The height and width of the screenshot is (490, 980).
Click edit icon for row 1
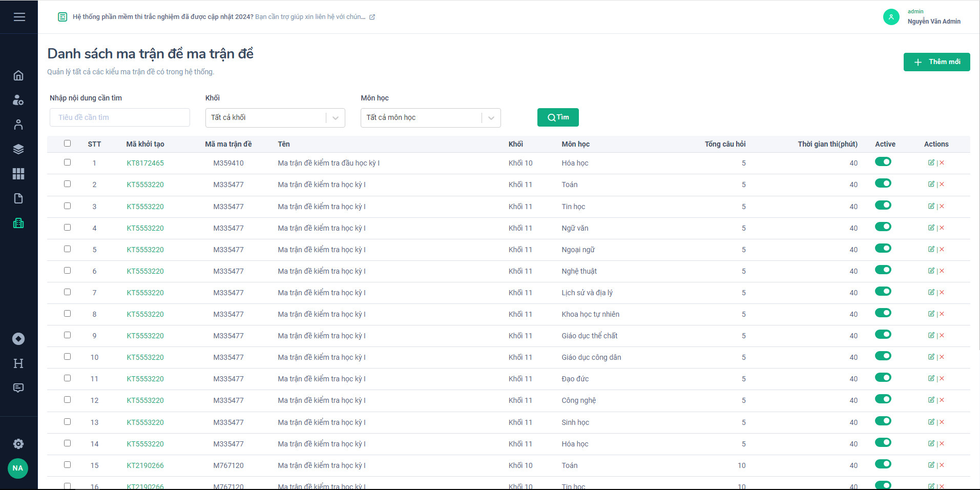pos(931,162)
